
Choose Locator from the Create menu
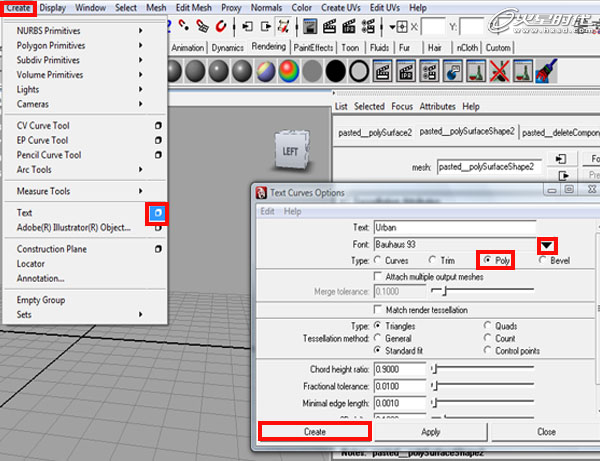click(x=31, y=264)
